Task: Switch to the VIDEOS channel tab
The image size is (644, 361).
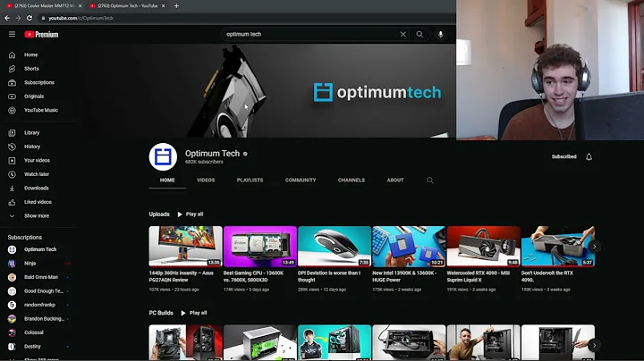Action: [x=206, y=180]
